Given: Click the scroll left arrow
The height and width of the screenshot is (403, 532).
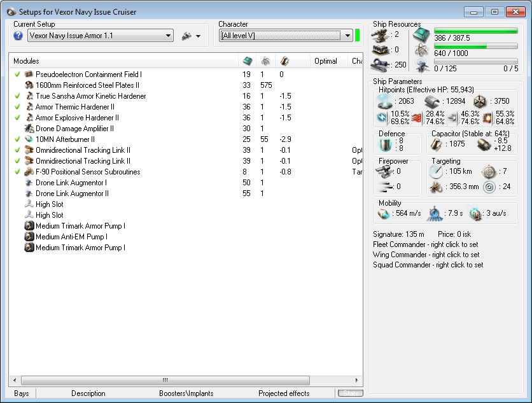Looking at the screenshot, I should click(x=14, y=380).
